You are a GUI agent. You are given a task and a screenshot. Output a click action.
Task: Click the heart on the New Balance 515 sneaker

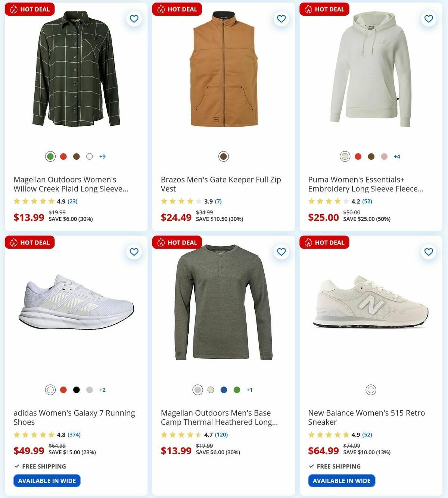point(428,252)
